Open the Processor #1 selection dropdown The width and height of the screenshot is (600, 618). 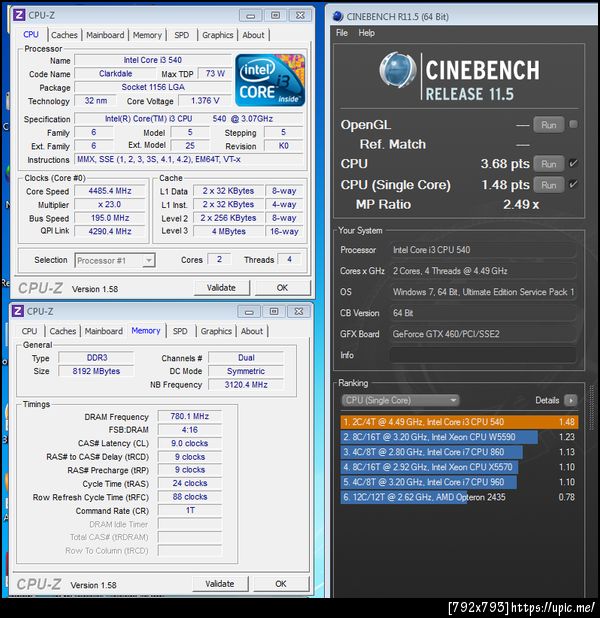click(115, 260)
